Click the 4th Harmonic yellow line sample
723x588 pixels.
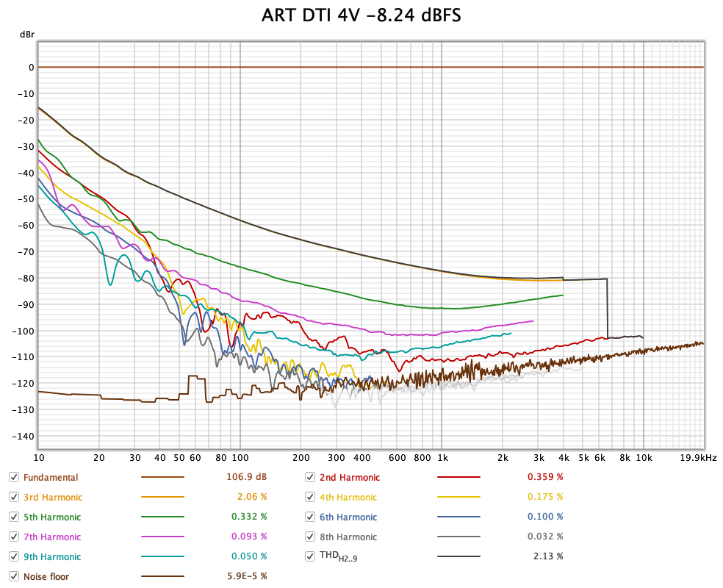458,497
